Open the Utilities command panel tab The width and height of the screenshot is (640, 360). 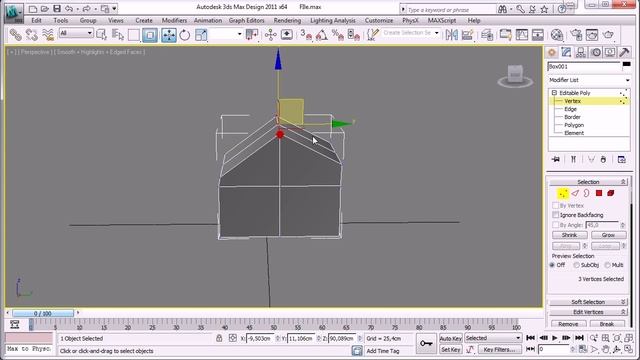pyautogui.click(x=624, y=53)
